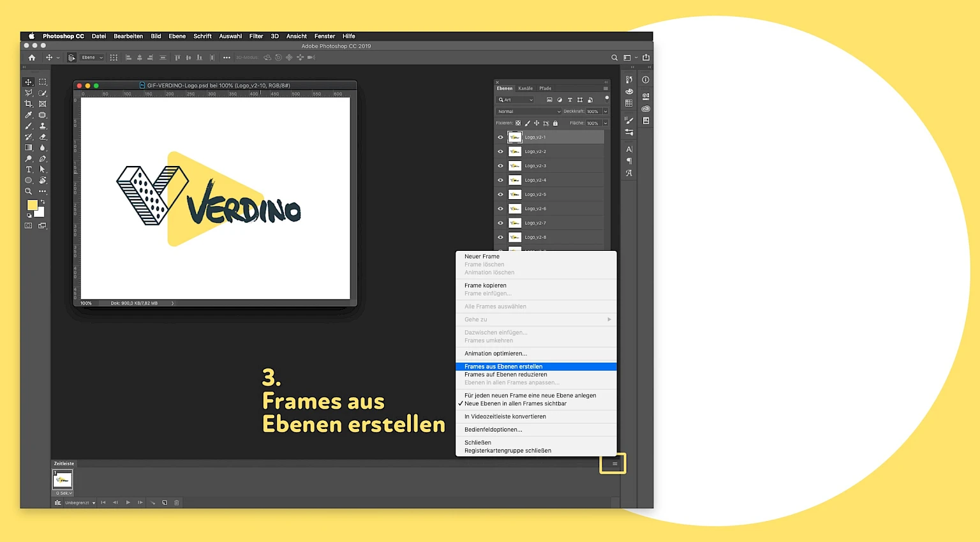Click the search magnifier in options bar
This screenshot has width=980, height=542.
(x=614, y=57)
